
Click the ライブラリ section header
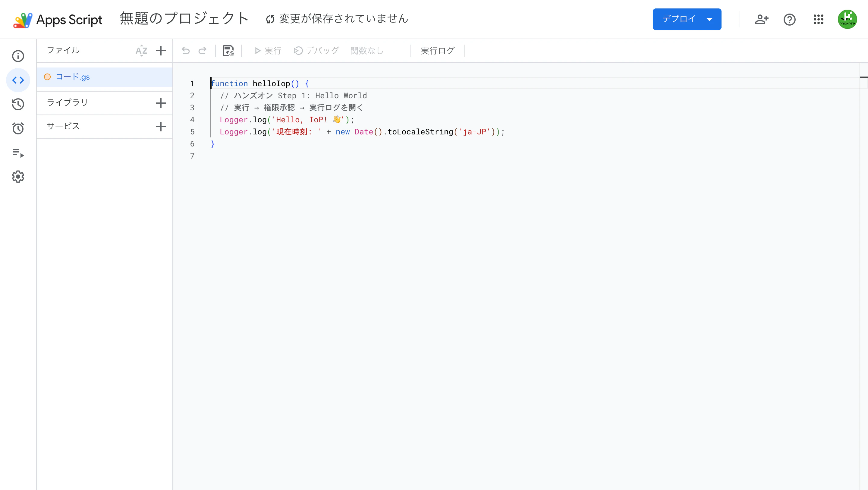pos(68,102)
